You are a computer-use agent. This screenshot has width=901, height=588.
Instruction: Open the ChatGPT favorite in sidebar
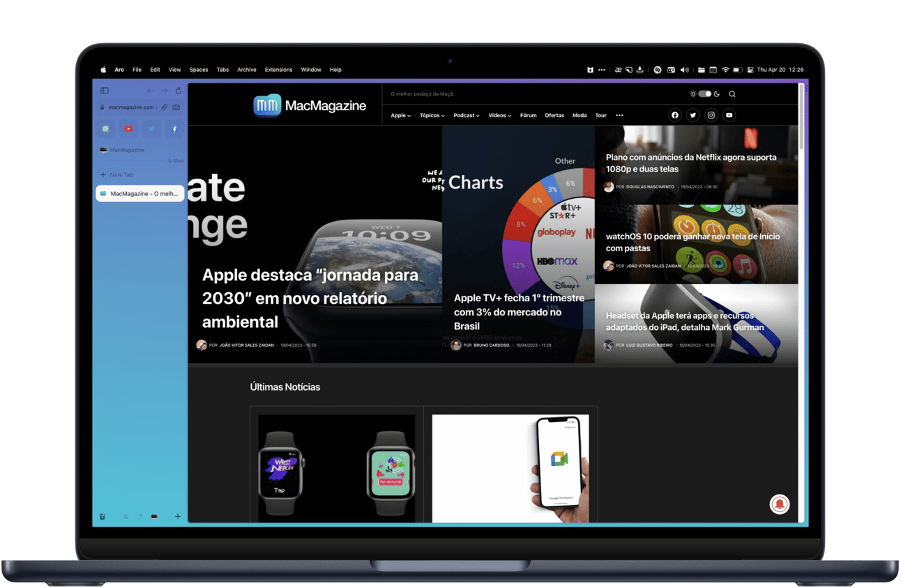[105, 129]
